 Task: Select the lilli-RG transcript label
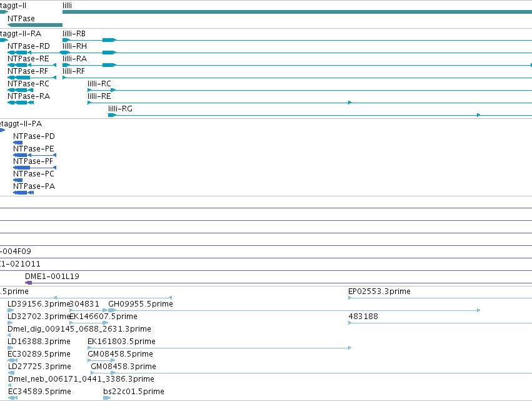click(120, 109)
